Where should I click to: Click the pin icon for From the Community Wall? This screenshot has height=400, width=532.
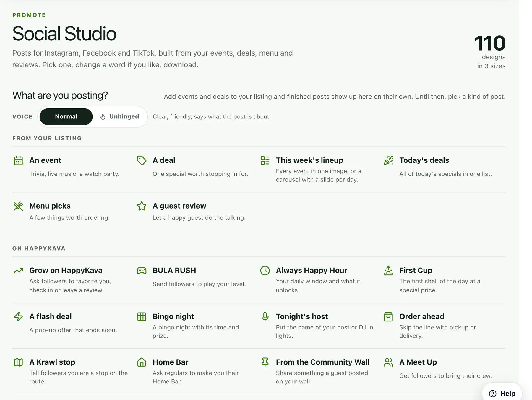265,362
